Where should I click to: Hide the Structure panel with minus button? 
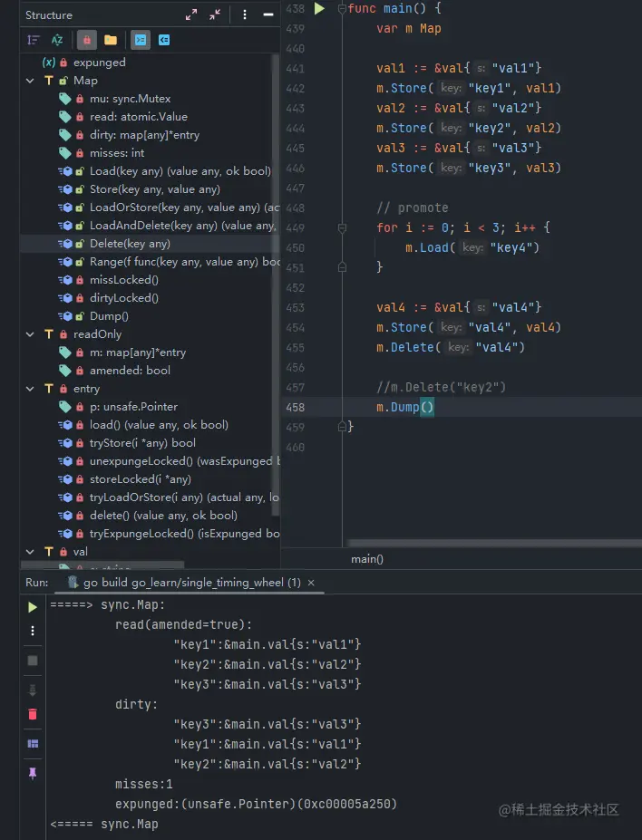pos(268,15)
